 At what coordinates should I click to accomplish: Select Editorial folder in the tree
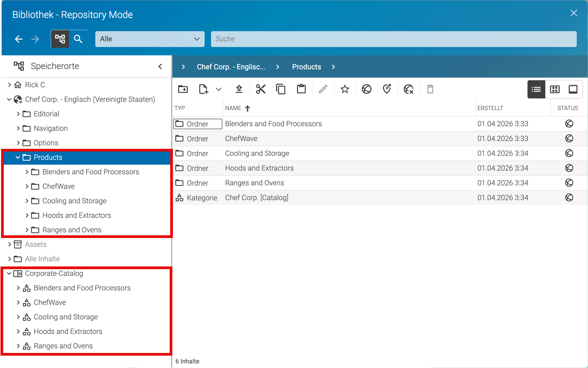click(x=46, y=114)
